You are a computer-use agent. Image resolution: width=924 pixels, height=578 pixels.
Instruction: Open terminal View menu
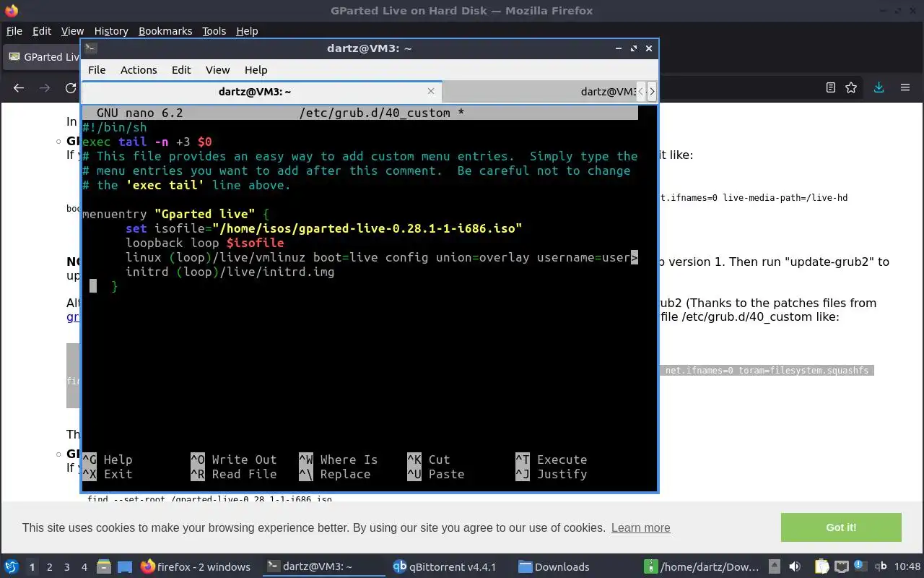(x=217, y=70)
